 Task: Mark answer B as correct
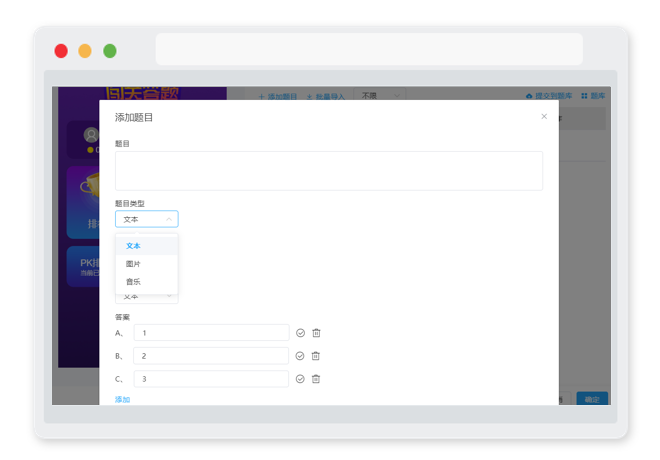[x=300, y=356]
